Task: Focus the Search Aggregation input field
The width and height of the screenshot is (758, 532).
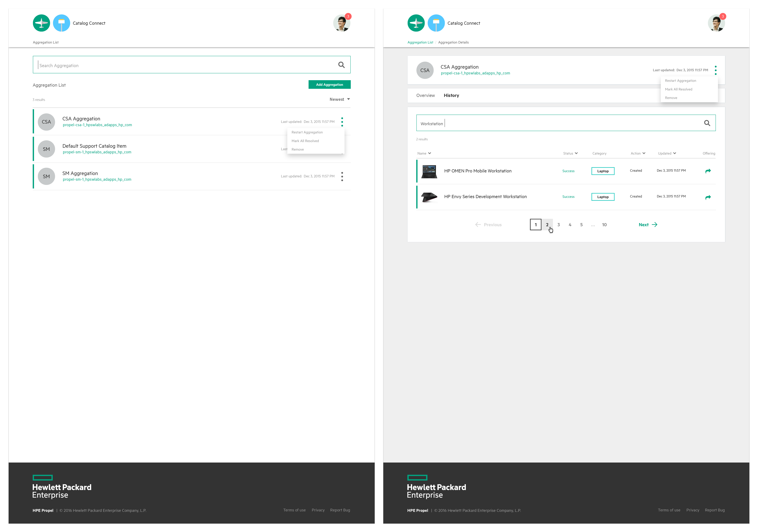Action: [192, 65]
